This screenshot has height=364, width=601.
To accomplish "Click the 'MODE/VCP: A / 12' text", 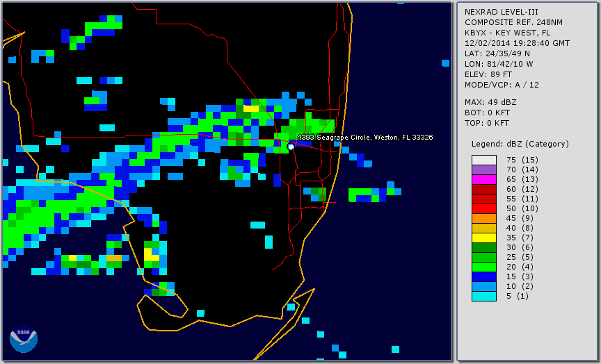I will 502,85.
